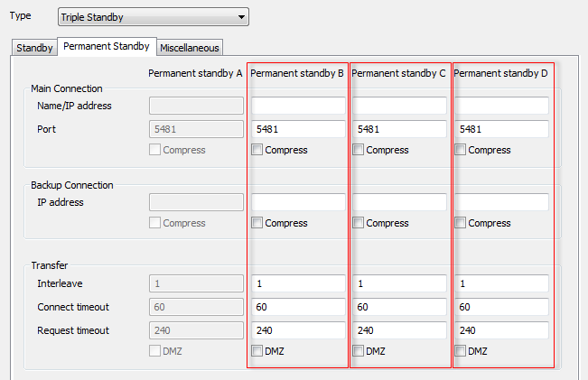Check the DMZ box for standby C
Image resolution: width=588 pixels, height=380 pixels.
pos(358,351)
